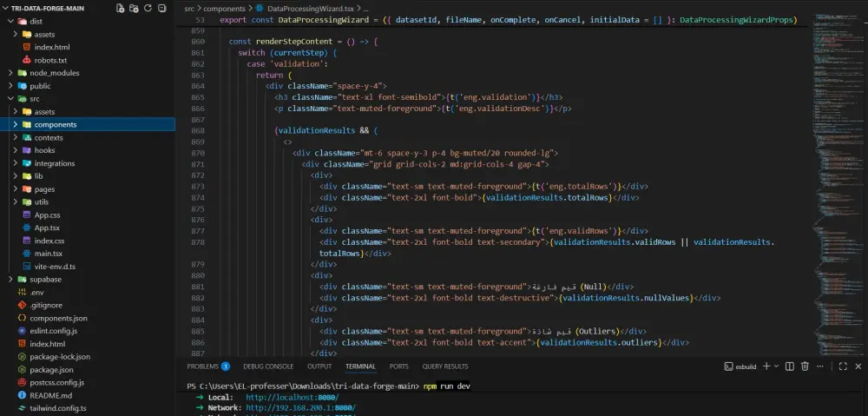The height and width of the screenshot is (416, 868).
Task: Maximize the terminal panel size
Action: pyautogui.click(x=843, y=366)
